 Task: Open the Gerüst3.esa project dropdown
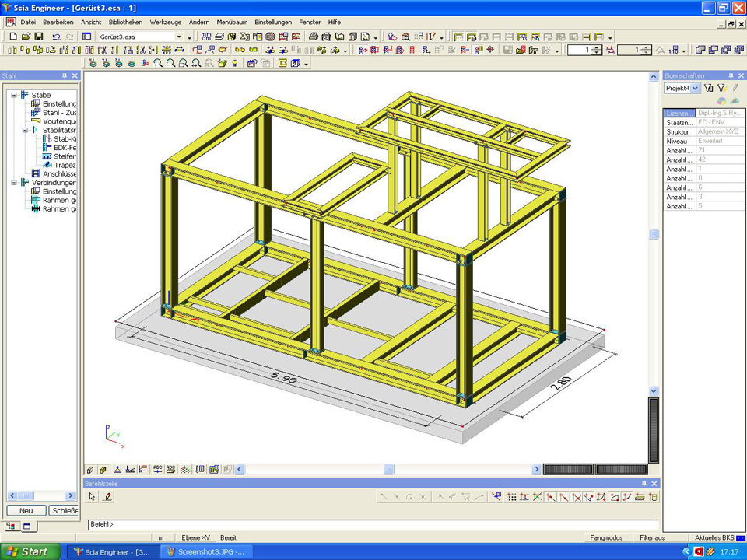click(179, 37)
